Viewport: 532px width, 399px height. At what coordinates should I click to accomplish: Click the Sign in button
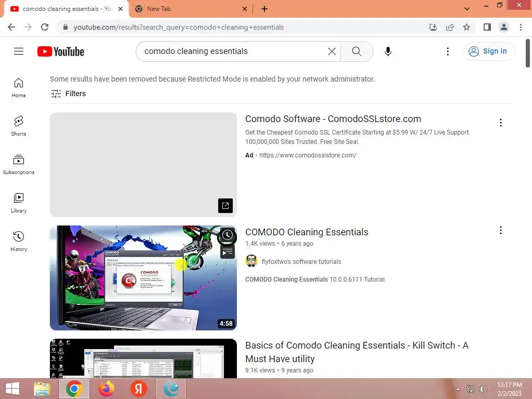[x=488, y=51]
